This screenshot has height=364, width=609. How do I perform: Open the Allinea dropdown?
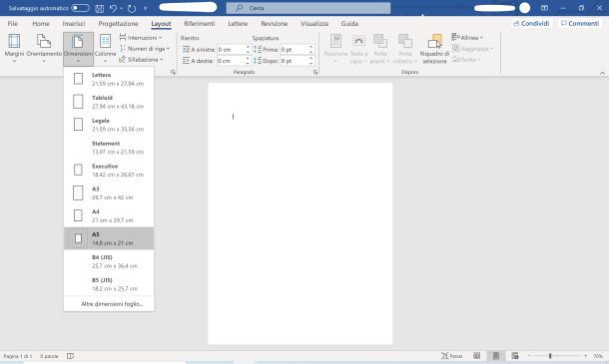tap(467, 38)
